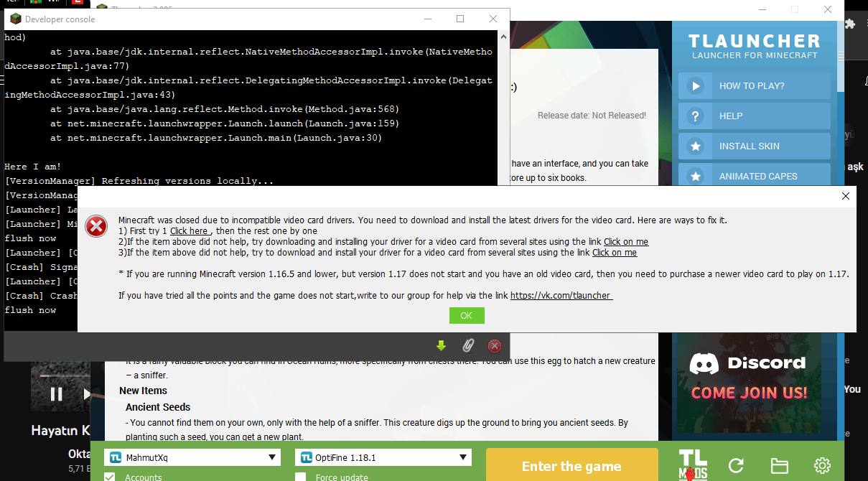
Task: Click the red stop icon in Developer console
Action: 494,346
